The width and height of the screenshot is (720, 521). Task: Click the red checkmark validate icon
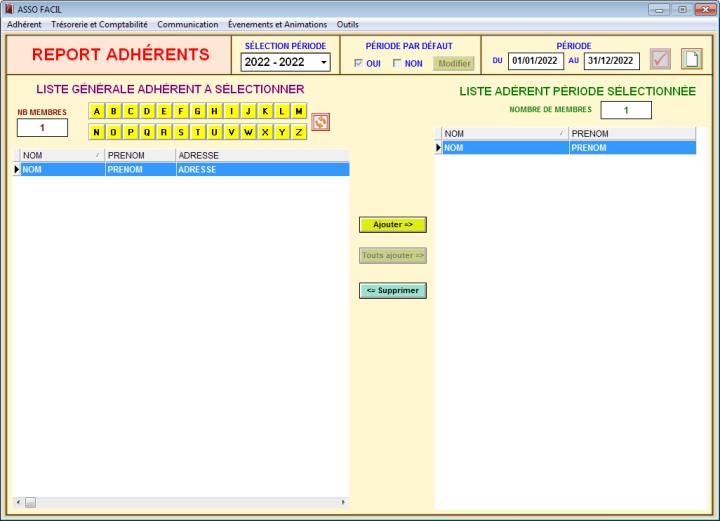click(660, 59)
